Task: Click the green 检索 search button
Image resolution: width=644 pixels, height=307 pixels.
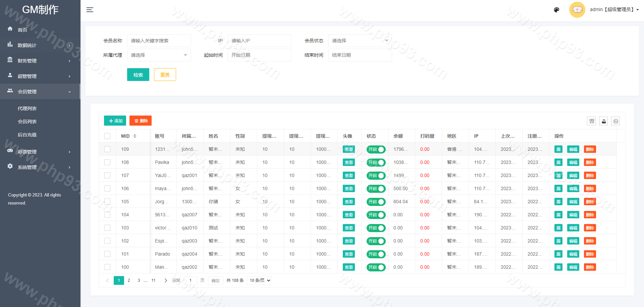Action: [138, 75]
